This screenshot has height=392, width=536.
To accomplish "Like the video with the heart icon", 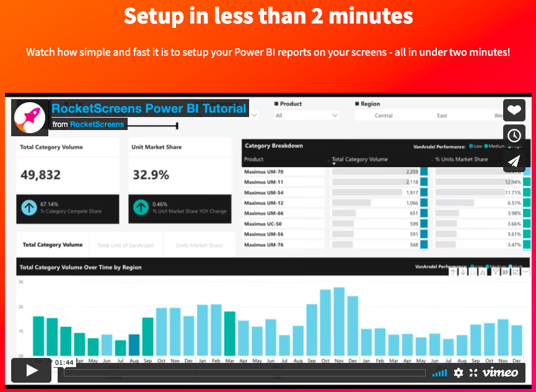I will 514,110.
